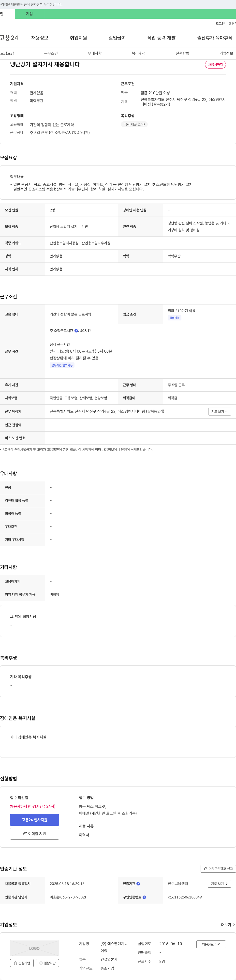Click the 근무시간 협의가능 tag
The image size is (236, 980).
[x=62, y=365]
